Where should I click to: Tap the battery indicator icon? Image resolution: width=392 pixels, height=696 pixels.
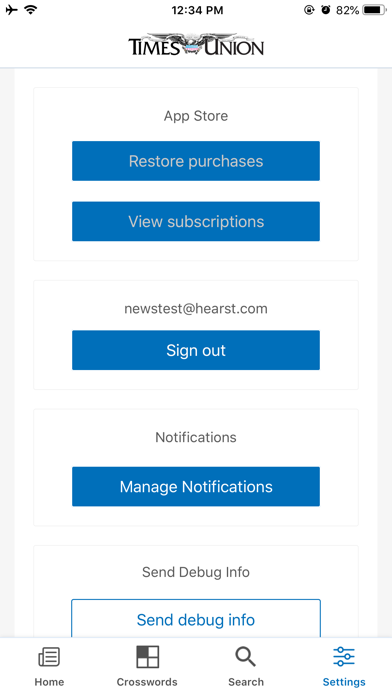coord(374,10)
